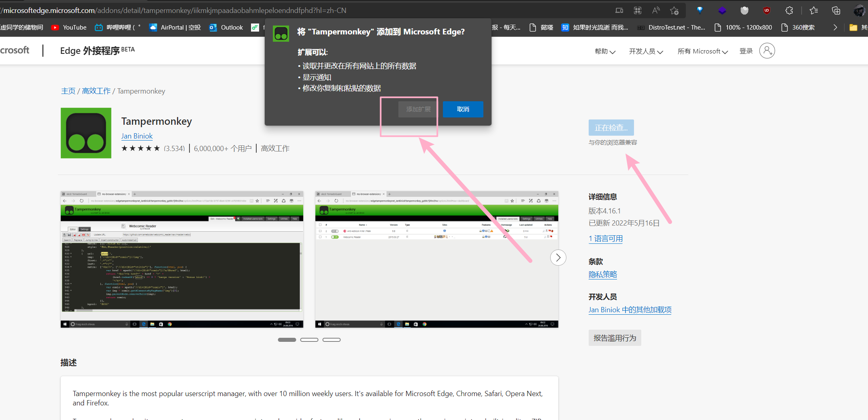868x420 pixels.
Task: Click the 与你的浏览器兼容 text
Action: pyautogui.click(x=613, y=143)
